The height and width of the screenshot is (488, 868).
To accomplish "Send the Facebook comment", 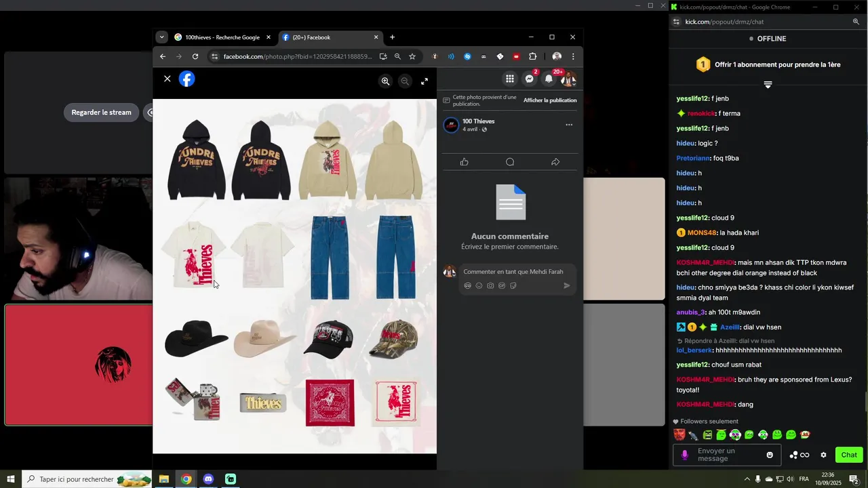I will (x=567, y=286).
